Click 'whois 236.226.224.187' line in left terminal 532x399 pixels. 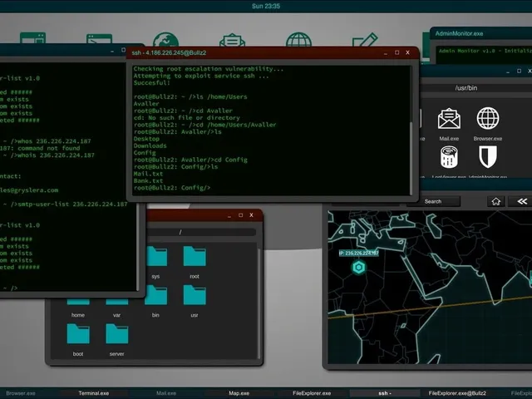pyautogui.click(x=47, y=155)
